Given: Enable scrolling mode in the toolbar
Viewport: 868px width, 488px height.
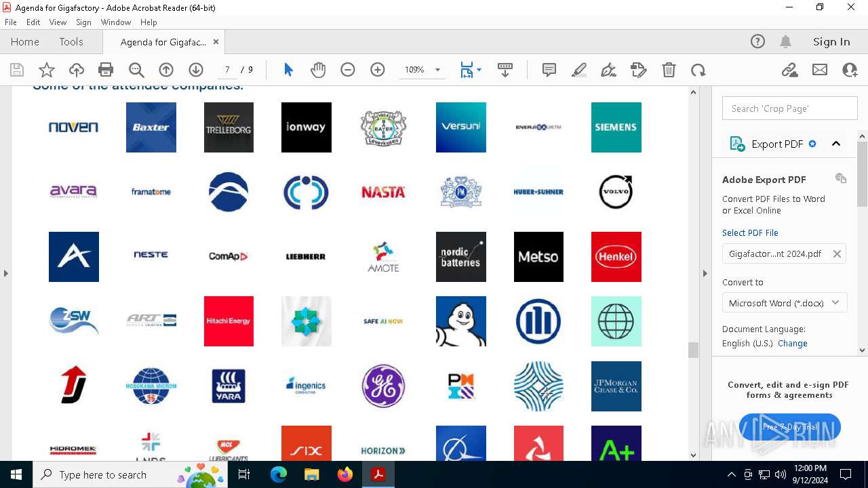Looking at the screenshot, I should click(x=505, y=70).
